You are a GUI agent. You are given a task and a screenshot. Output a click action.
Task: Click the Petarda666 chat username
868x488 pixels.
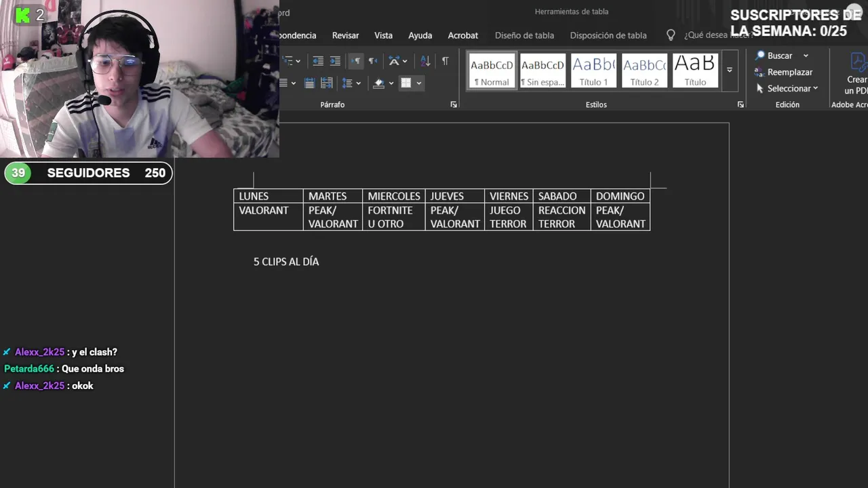28,369
